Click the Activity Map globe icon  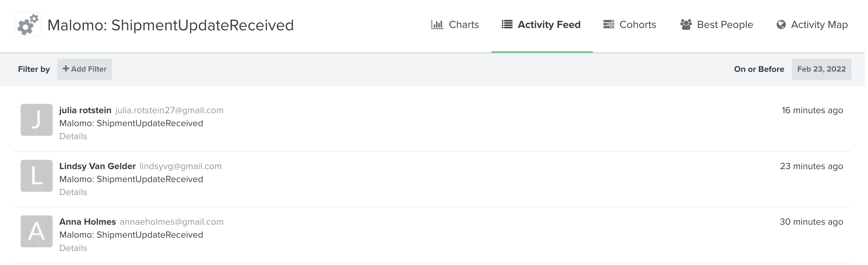[781, 25]
